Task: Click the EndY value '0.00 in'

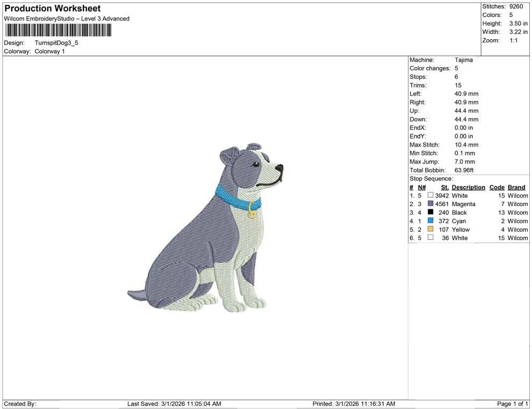Action: (x=464, y=136)
